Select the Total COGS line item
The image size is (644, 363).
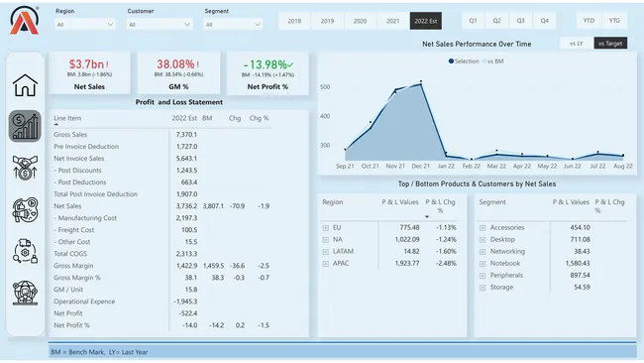(x=70, y=254)
